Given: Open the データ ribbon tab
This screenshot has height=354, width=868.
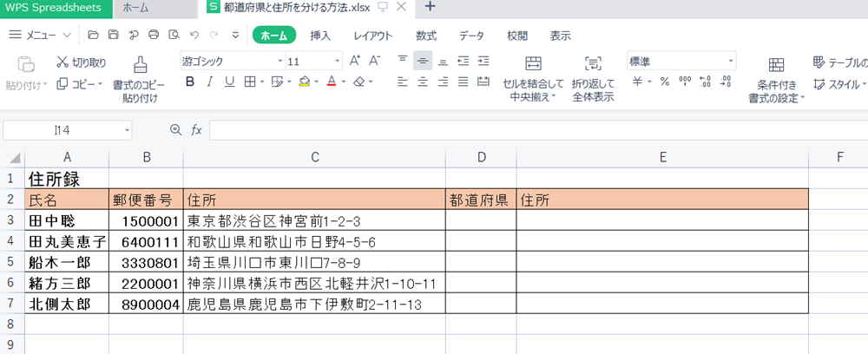Looking at the screenshot, I should (471, 36).
